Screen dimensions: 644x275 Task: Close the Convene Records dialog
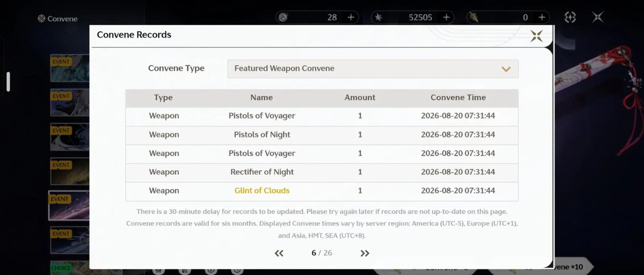(536, 36)
